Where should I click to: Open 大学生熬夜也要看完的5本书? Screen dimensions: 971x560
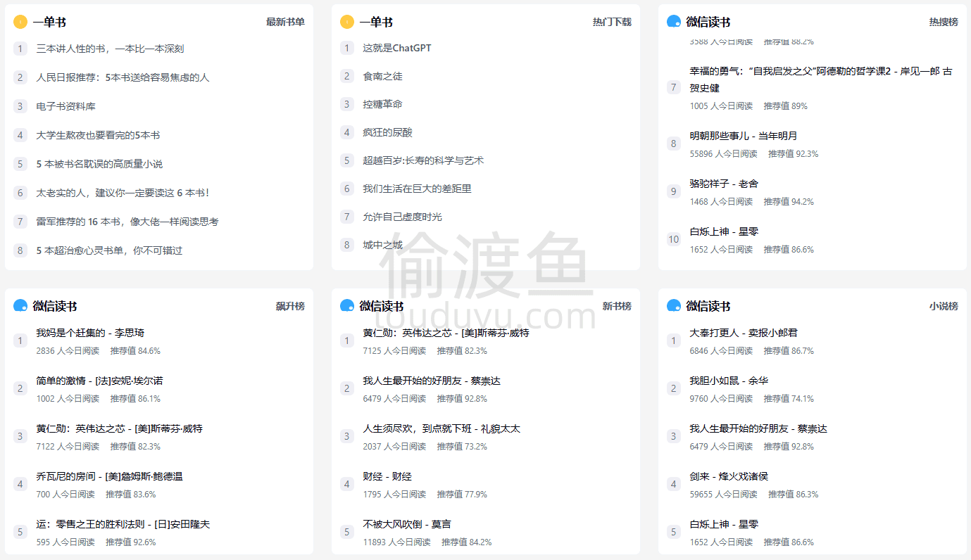(x=98, y=135)
